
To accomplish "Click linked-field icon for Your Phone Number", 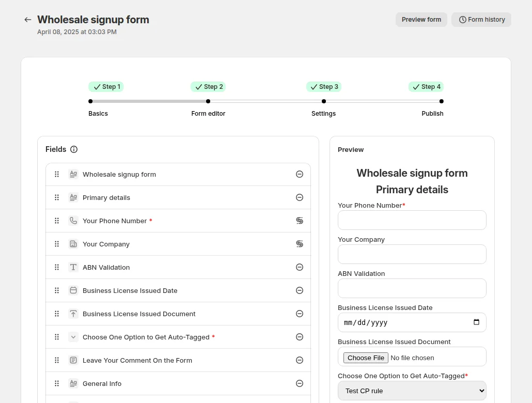I will [299, 221].
